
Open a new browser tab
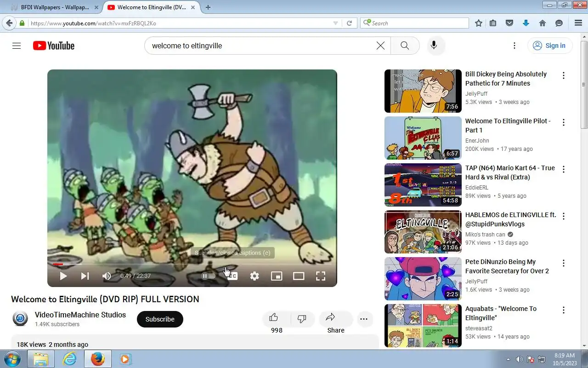point(208,7)
